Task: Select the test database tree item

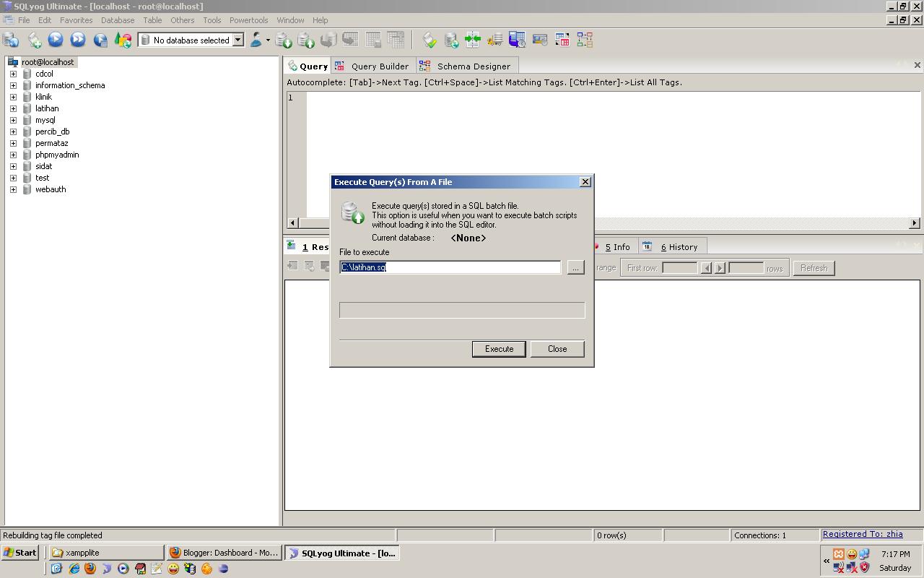Action: click(x=43, y=178)
